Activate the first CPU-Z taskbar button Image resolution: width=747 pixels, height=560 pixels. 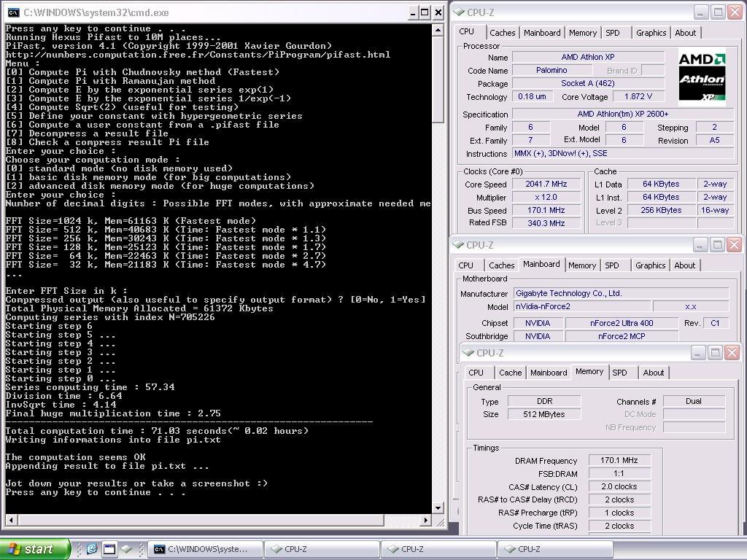(x=322, y=549)
